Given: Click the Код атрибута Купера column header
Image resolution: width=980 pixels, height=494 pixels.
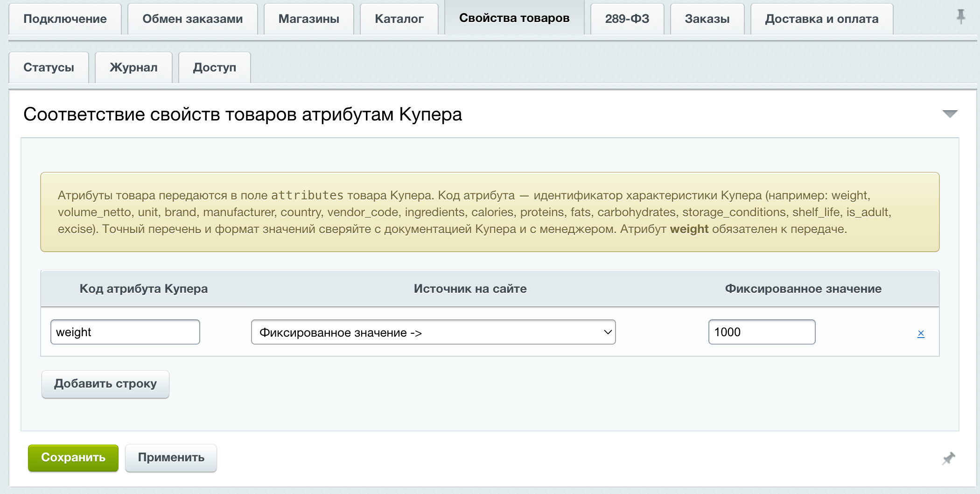Looking at the screenshot, I should click(144, 289).
